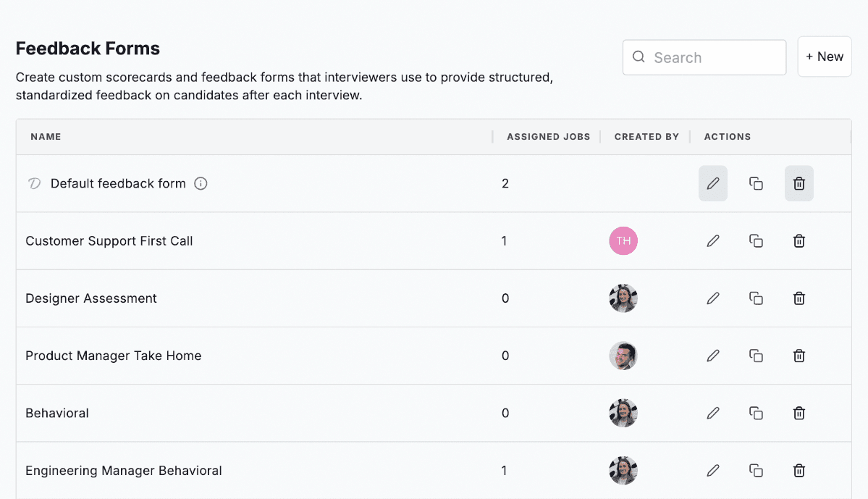This screenshot has width=868, height=499.
Task: Delete the Designer Assessment form
Action: (x=799, y=298)
